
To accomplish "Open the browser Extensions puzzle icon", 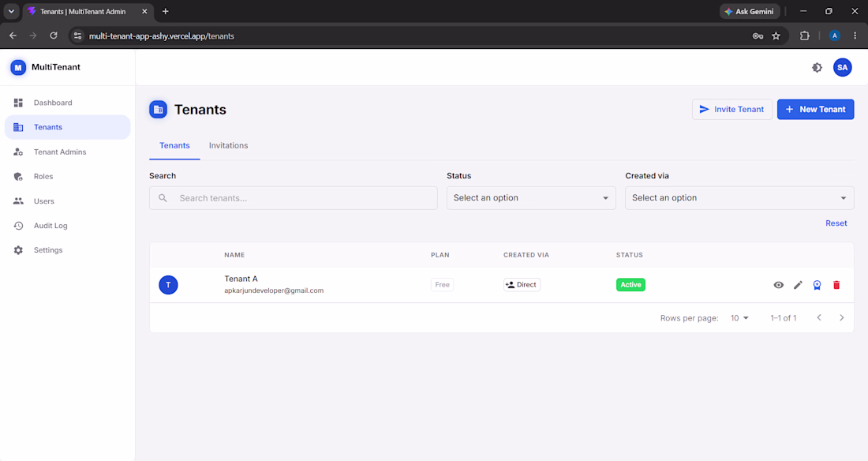I will click(805, 36).
